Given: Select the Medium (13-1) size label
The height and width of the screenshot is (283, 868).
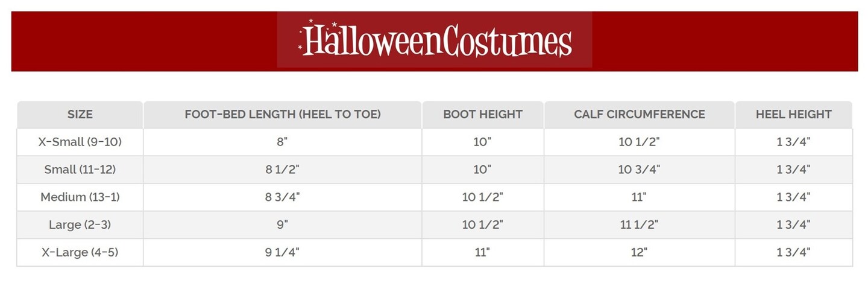Looking at the screenshot, I should (x=80, y=197).
